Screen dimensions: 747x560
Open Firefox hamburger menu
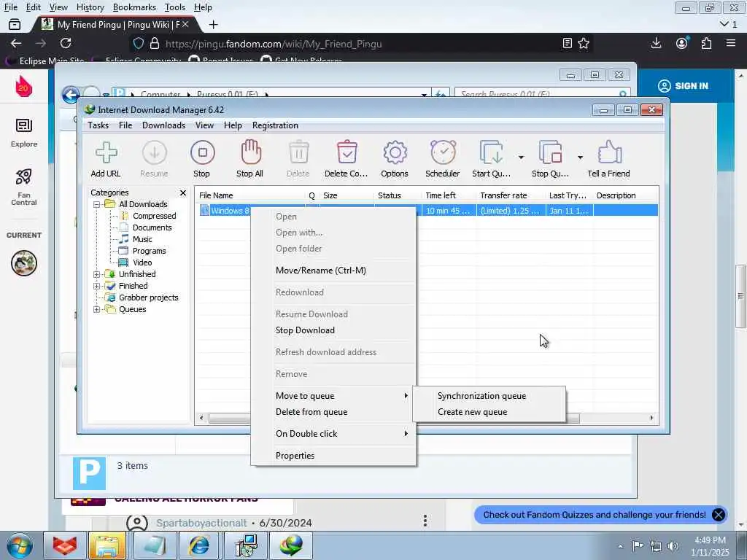click(x=731, y=43)
